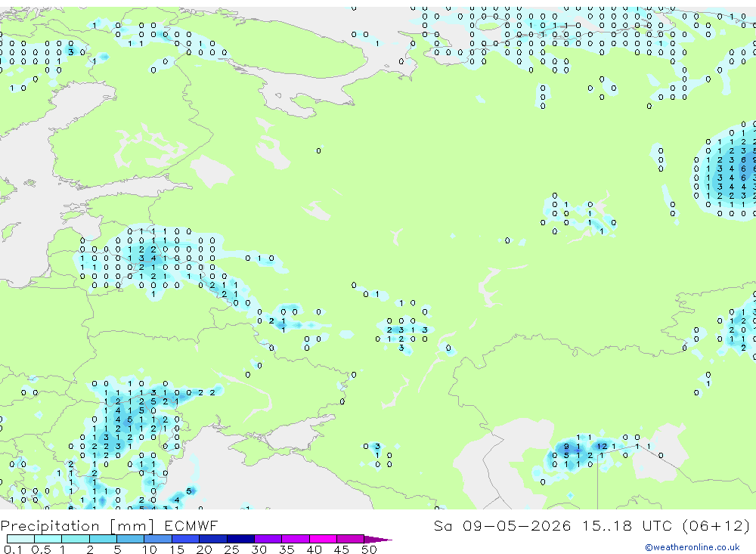Screen dimensions: 756x554
Task: Click the 15–20 mm legend color swatch
Action: 186,539
